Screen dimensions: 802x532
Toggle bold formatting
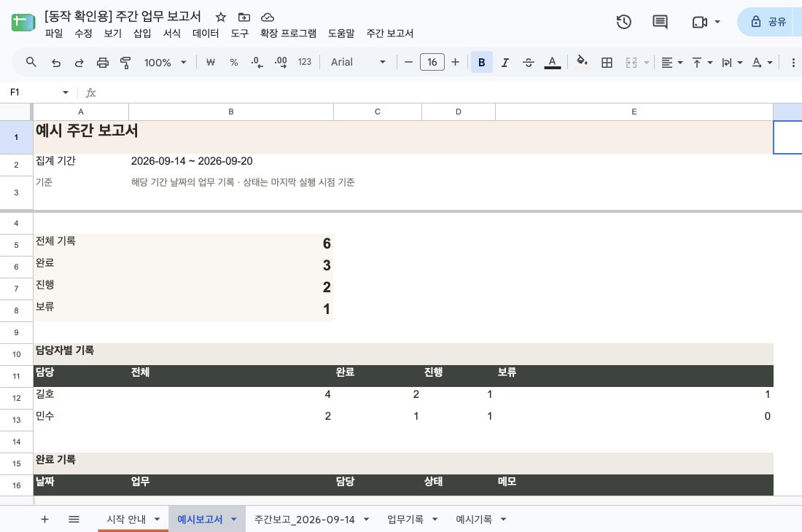[x=481, y=63]
